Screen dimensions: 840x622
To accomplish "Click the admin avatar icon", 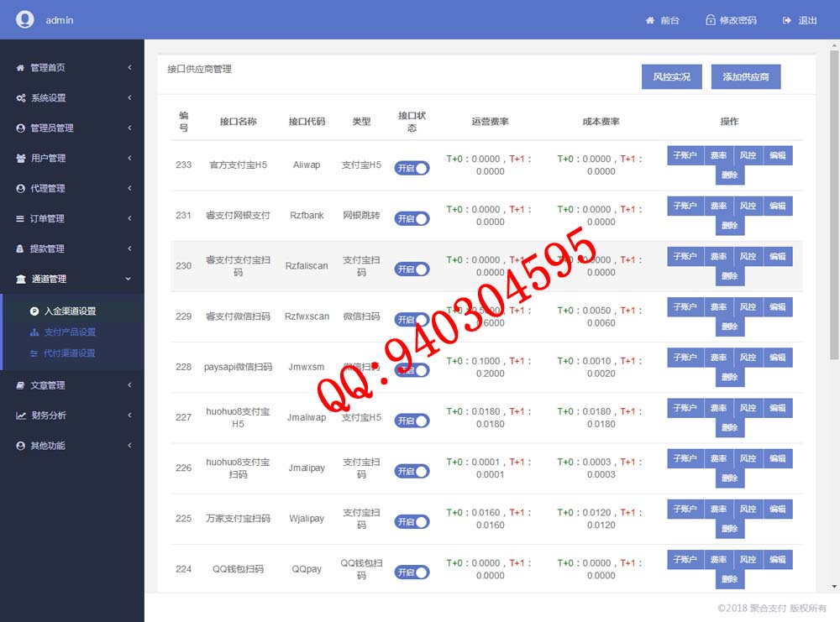I will pos(24,20).
